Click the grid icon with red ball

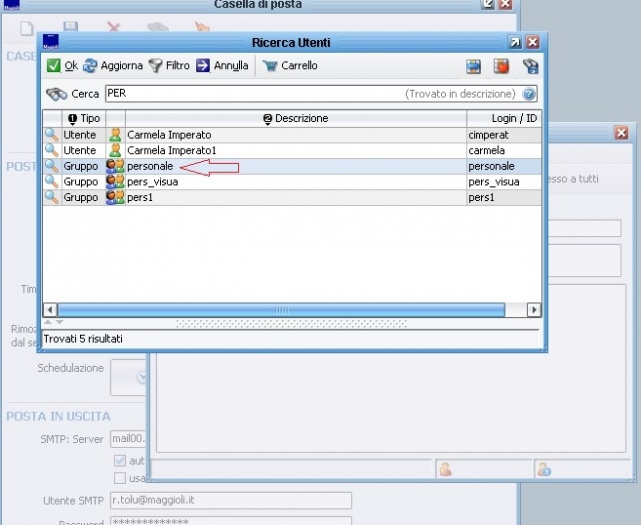tap(501, 66)
